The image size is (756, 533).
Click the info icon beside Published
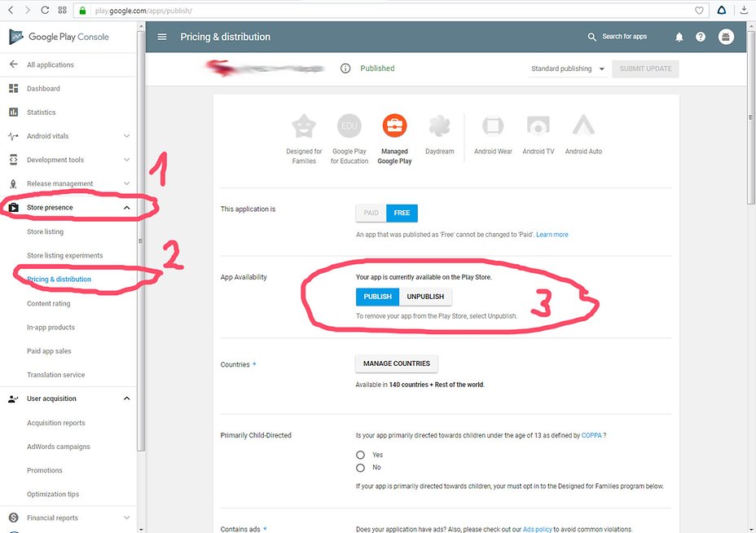point(345,68)
